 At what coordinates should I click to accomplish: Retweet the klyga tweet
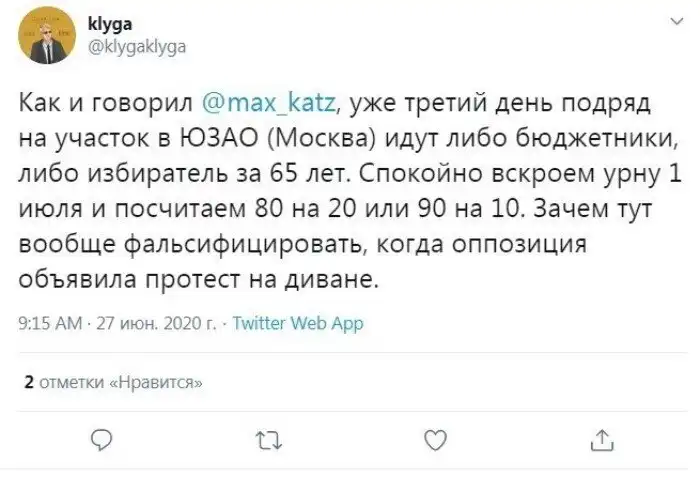(x=267, y=438)
